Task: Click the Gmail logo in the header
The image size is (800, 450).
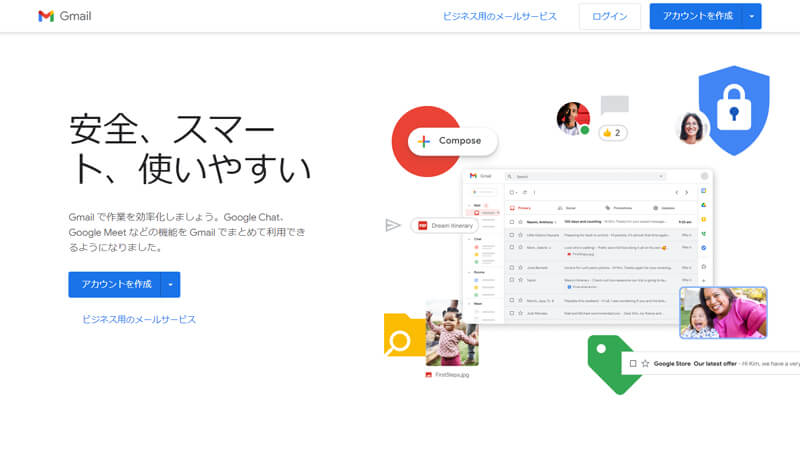Action: point(64,16)
